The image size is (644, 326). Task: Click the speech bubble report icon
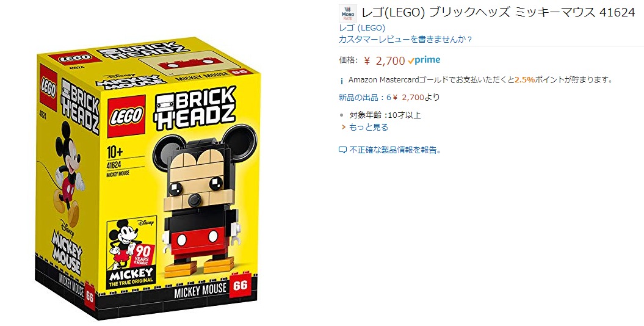pos(342,150)
